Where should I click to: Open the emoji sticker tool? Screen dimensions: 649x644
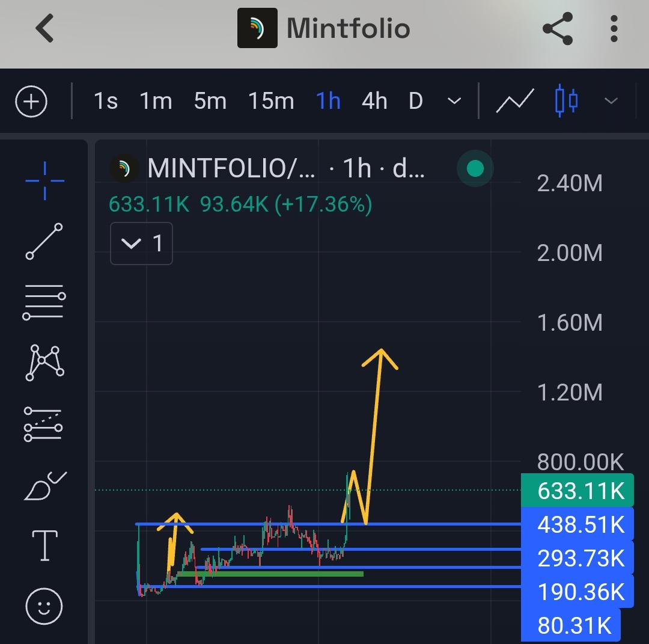point(44,606)
